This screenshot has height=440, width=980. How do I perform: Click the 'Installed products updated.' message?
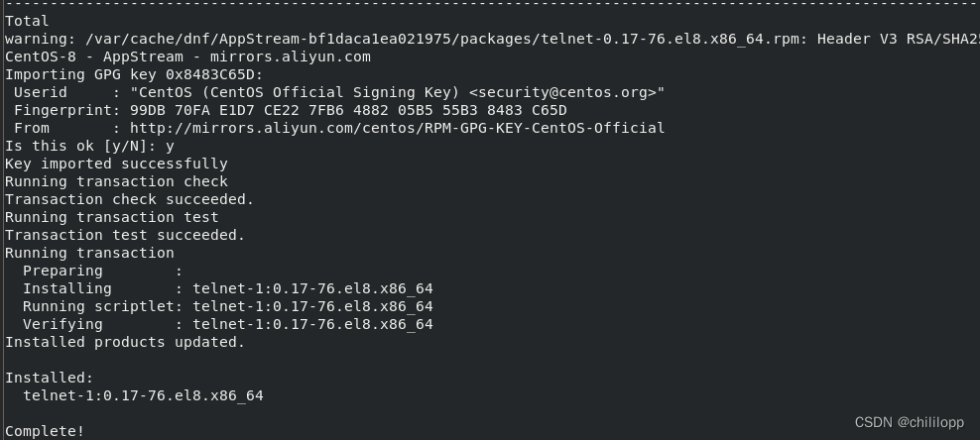point(125,342)
